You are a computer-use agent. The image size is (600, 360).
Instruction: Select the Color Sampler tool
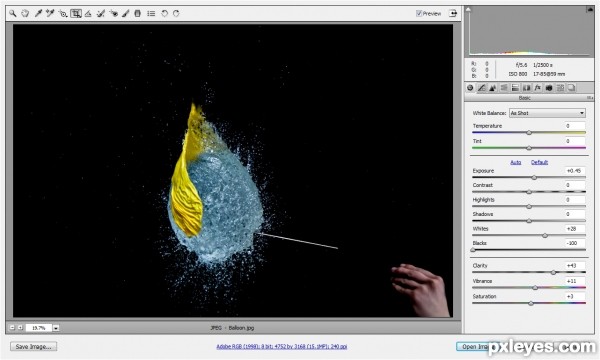point(50,13)
